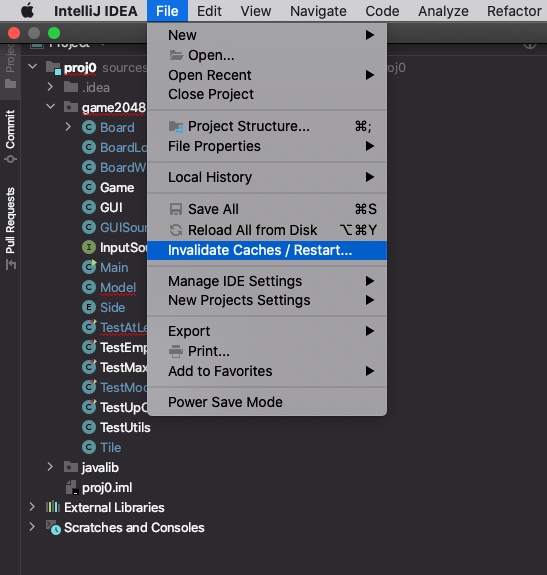Screen dimensions: 547x575
Task: Open the Edit menu
Action: click(x=209, y=11)
